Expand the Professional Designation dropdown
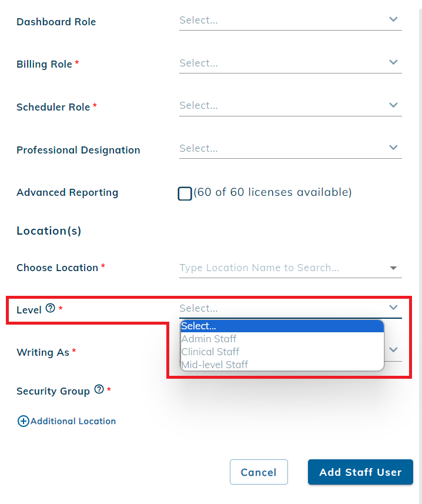 [x=290, y=149]
